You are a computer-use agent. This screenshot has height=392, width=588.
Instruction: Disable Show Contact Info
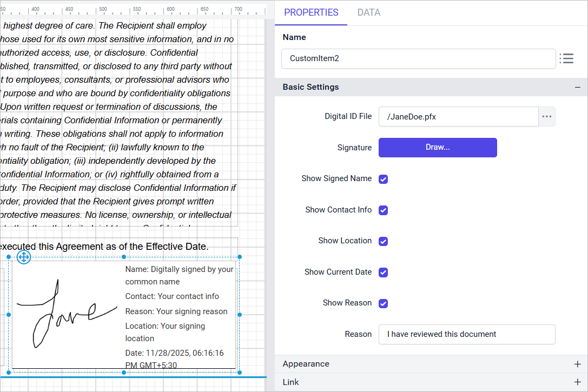383,210
